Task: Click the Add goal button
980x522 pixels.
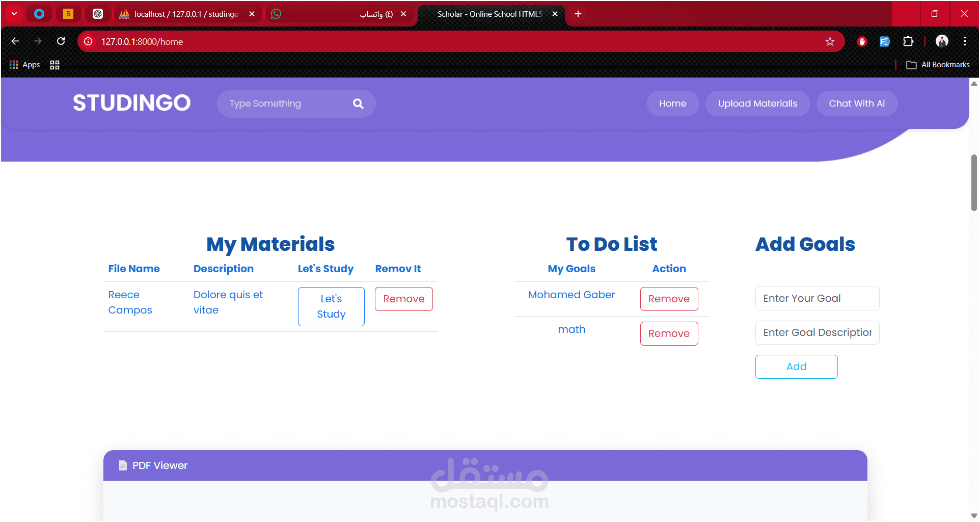Action: point(796,367)
